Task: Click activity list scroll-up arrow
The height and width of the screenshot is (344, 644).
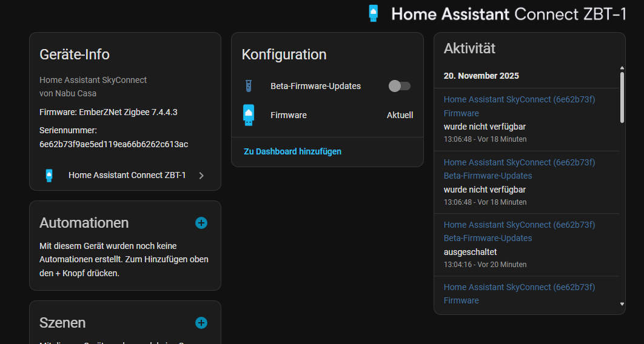Action: pos(622,68)
